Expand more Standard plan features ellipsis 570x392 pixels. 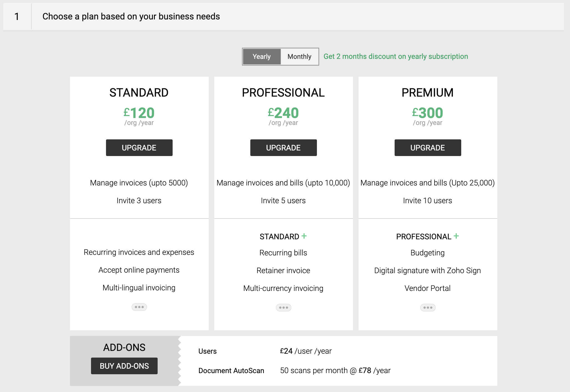pos(139,307)
